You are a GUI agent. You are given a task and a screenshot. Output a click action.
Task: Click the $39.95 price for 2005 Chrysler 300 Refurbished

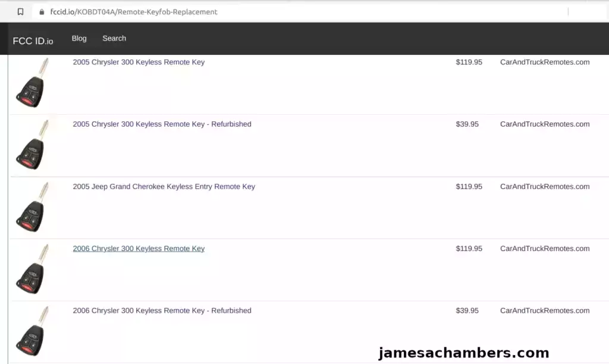click(467, 124)
